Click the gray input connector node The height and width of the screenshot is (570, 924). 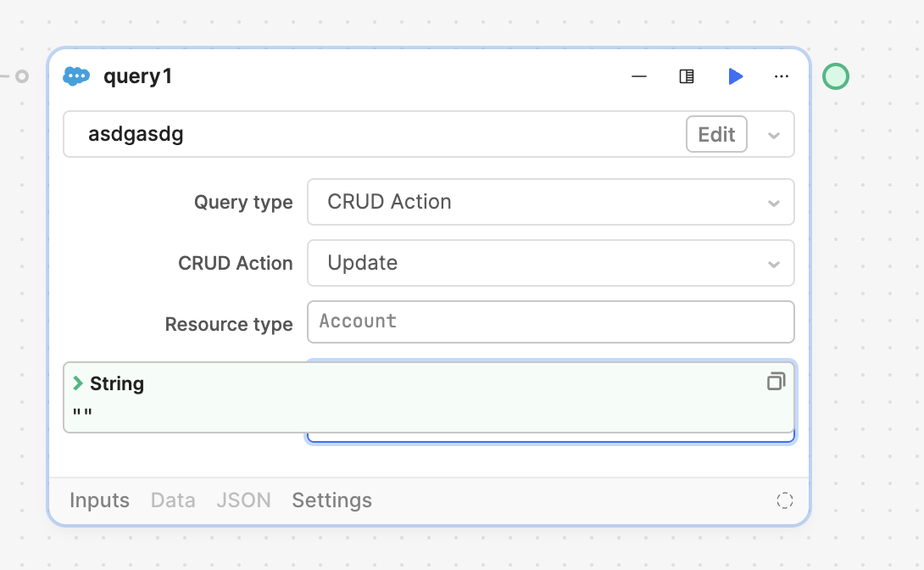click(22, 76)
